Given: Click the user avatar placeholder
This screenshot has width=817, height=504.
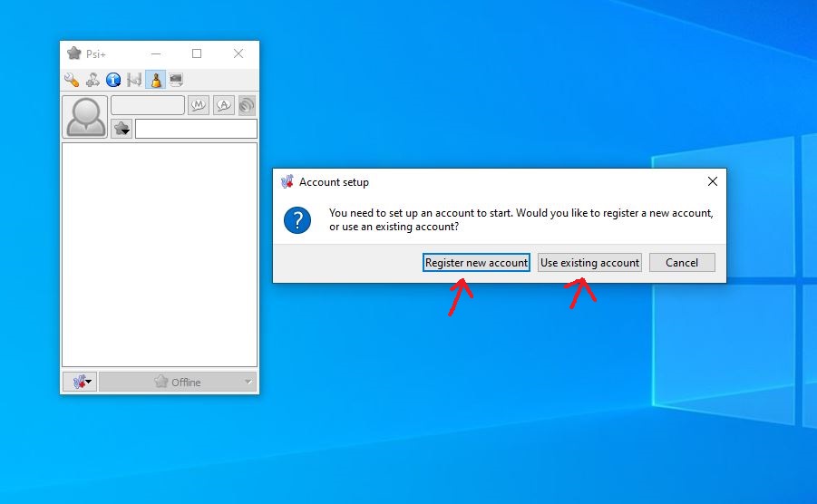Looking at the screenshot, I should (85, 117).
